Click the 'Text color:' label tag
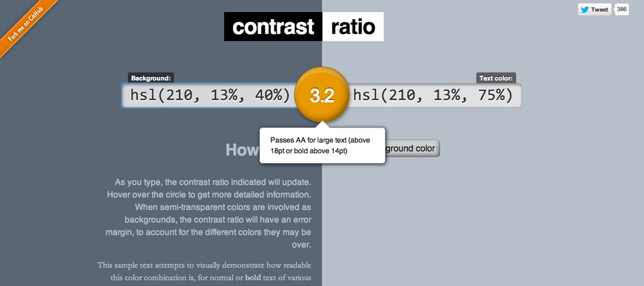644x286 pixels. 496,78
